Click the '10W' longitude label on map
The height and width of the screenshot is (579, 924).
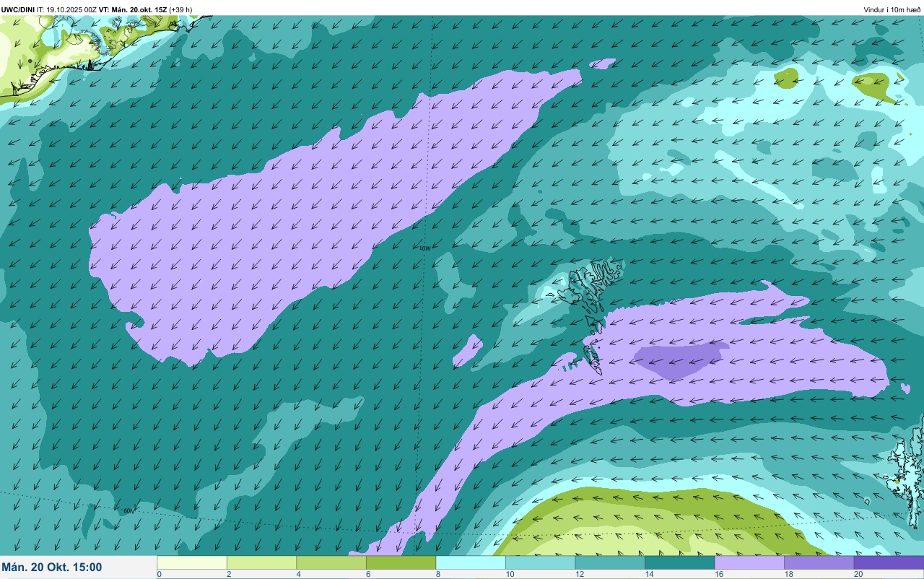point(424,248)
